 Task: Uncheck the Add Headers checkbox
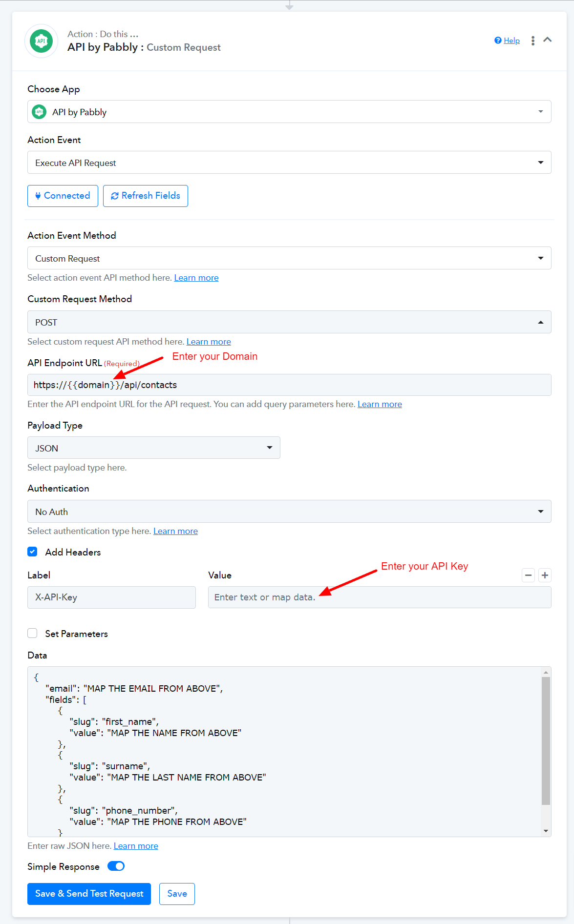coord(32,552)
